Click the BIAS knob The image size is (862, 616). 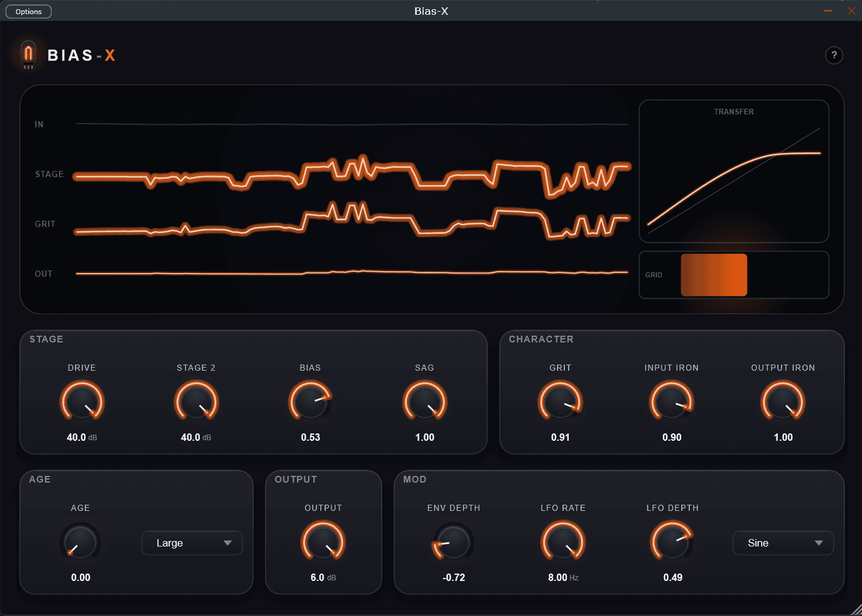pyautogui.click(x=310, y=401)
